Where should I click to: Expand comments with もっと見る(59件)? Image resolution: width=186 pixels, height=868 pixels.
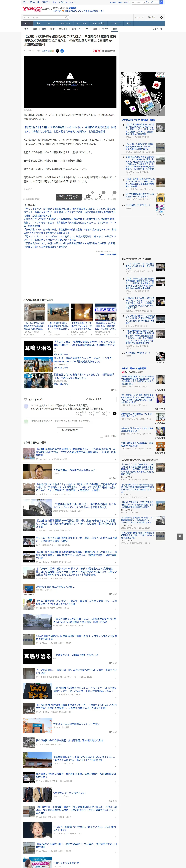click(x=70, y=430)
